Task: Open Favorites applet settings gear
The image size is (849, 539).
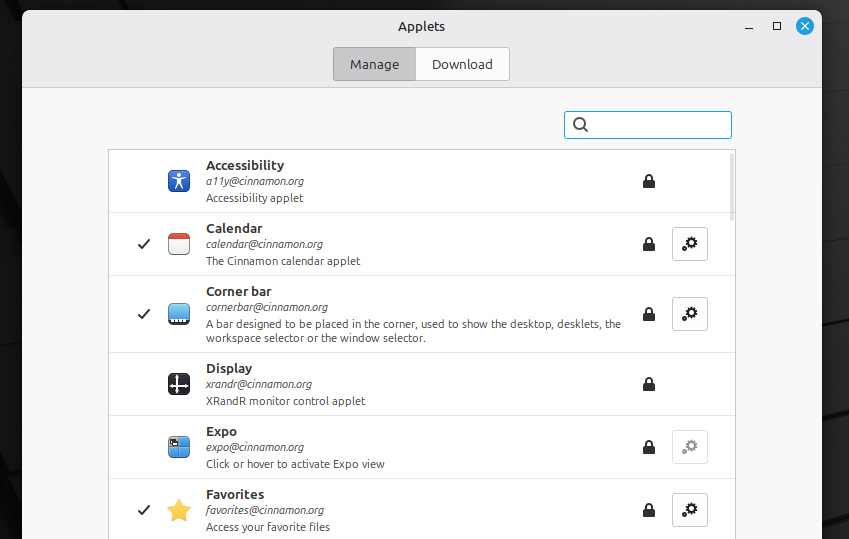Action: coord(690,510)
